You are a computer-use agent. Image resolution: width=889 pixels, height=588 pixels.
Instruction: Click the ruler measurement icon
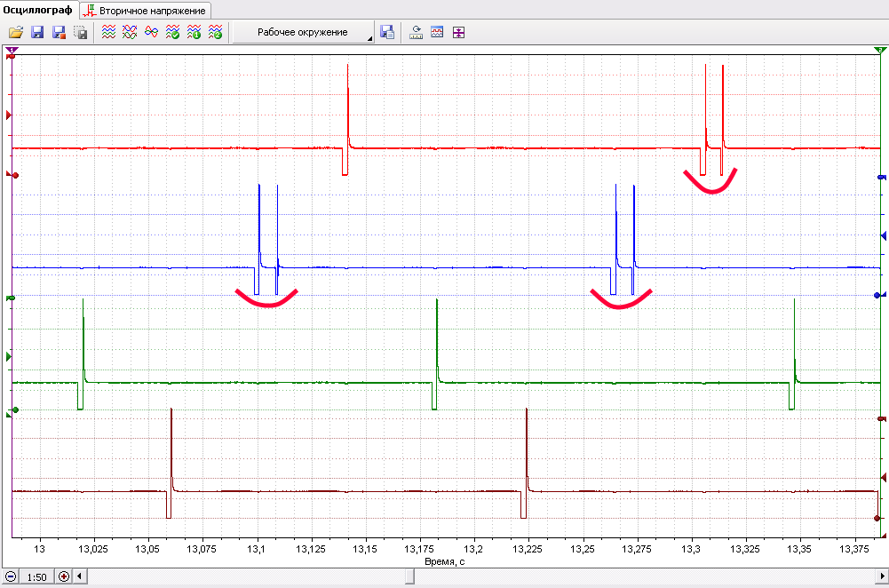pos(417,32)
